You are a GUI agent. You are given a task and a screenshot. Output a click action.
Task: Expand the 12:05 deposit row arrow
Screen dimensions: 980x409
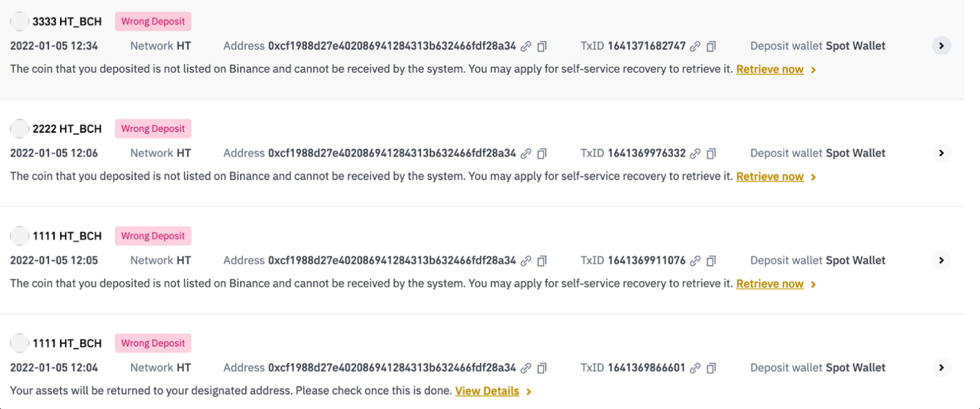point(941,260)
